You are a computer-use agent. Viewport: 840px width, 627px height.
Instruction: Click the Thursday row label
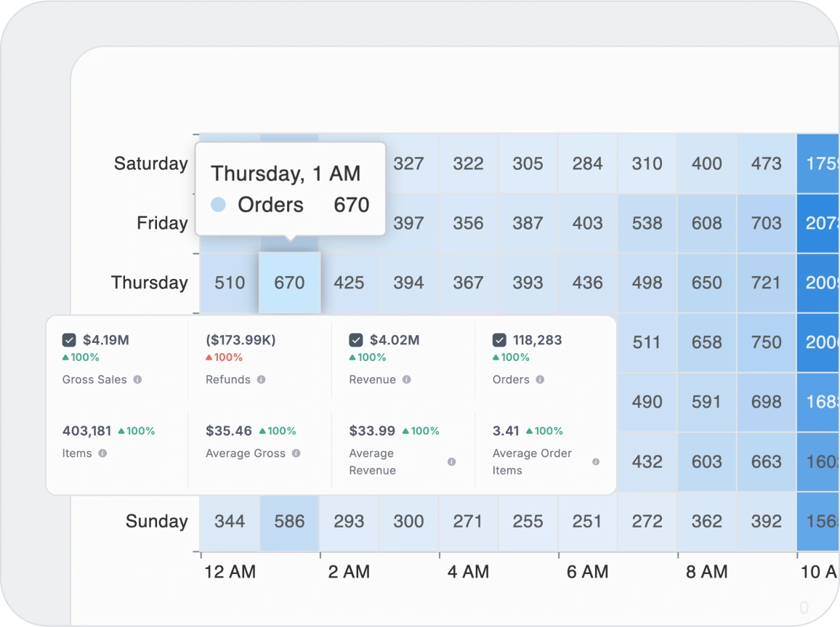(x=149, y=283)
